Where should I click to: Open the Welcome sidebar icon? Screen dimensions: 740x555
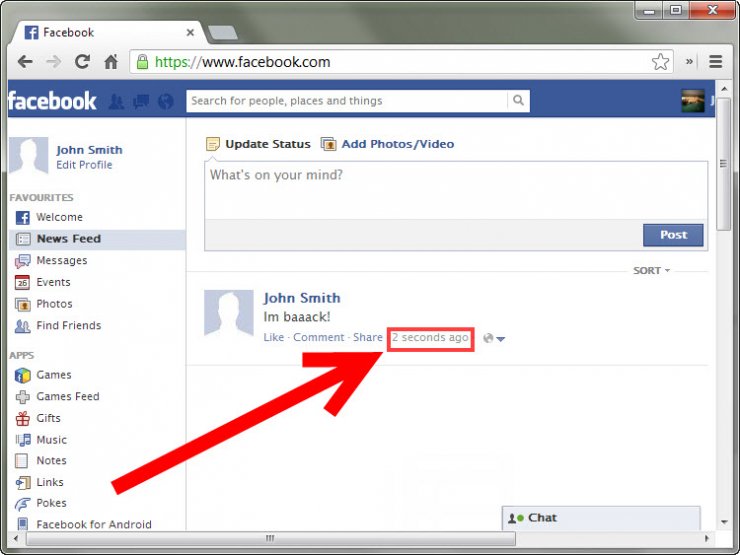(22, 218)
